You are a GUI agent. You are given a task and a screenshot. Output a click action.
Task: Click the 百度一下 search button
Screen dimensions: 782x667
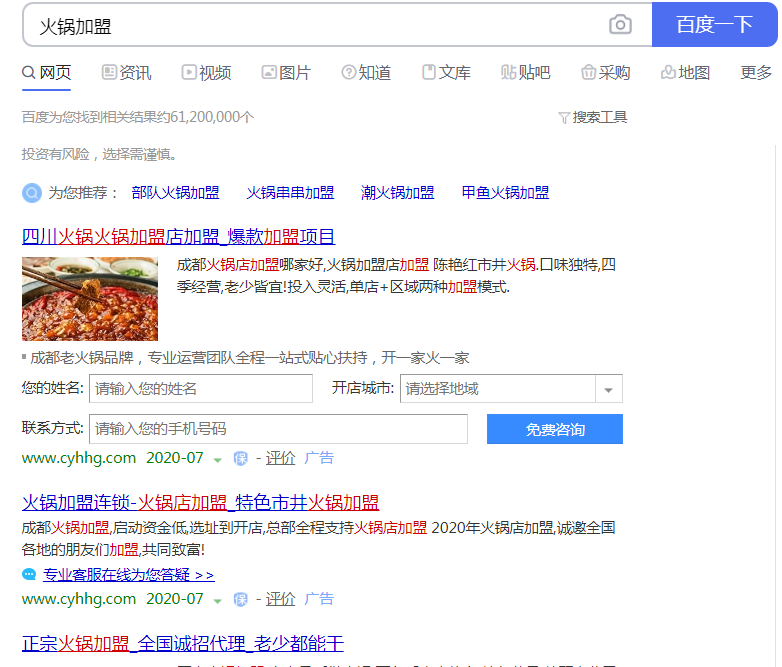(x=714, y=24)
